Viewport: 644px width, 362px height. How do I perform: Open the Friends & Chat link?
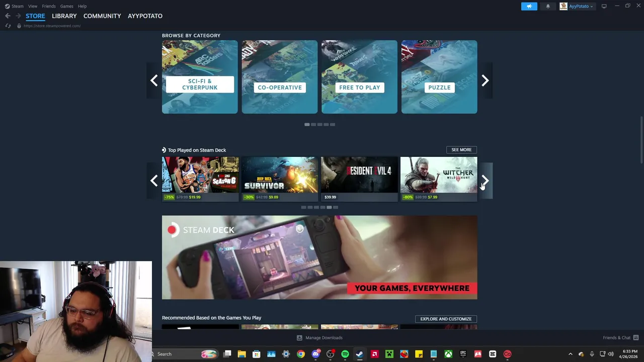coord(617,338)
